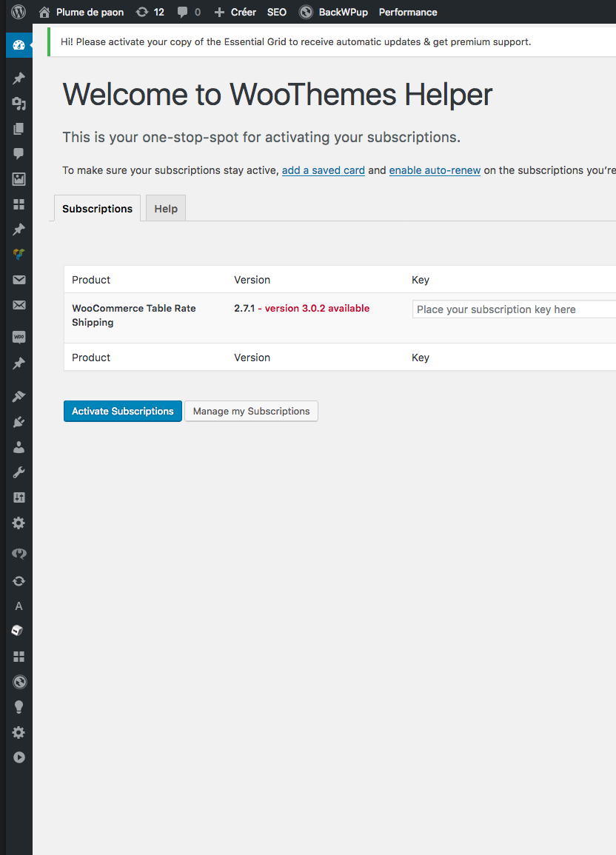Click the 'one-stop-spot for activating' subtitle text
The width and height of the screenshot is (616, 855).
pyautogui.click(x=261, y=137)
